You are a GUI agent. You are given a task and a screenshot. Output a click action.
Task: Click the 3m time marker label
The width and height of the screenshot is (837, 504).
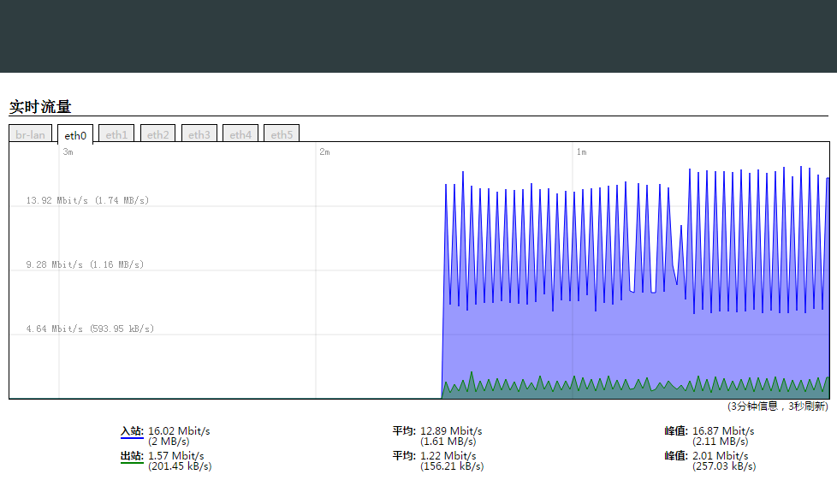68,152
